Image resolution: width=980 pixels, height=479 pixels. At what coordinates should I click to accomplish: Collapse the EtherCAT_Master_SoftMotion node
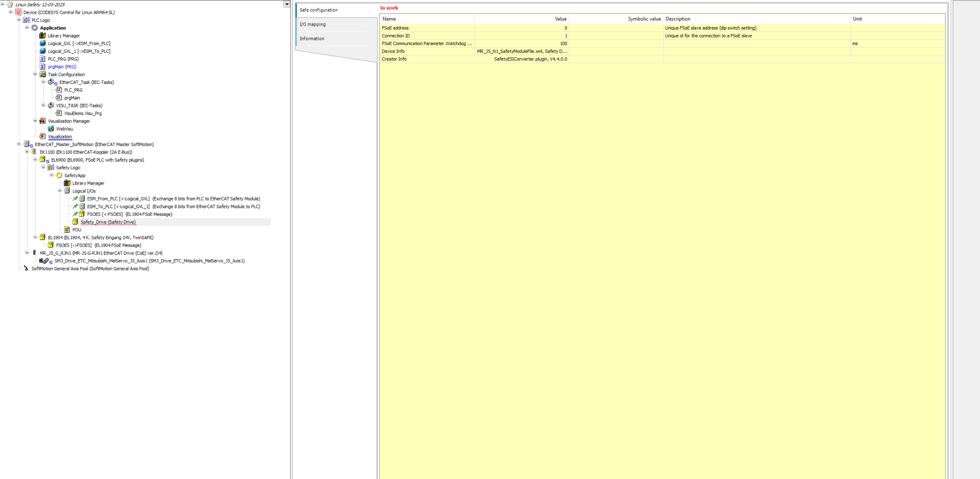(19, 144)
